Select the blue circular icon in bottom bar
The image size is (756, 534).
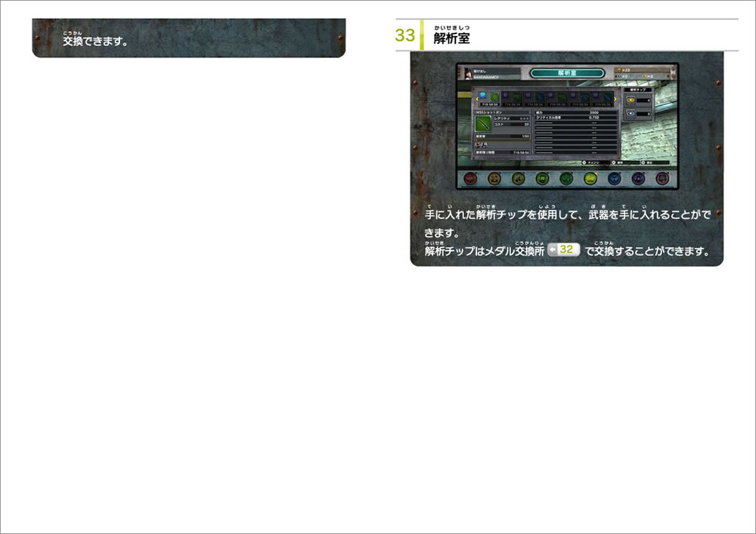614,179
